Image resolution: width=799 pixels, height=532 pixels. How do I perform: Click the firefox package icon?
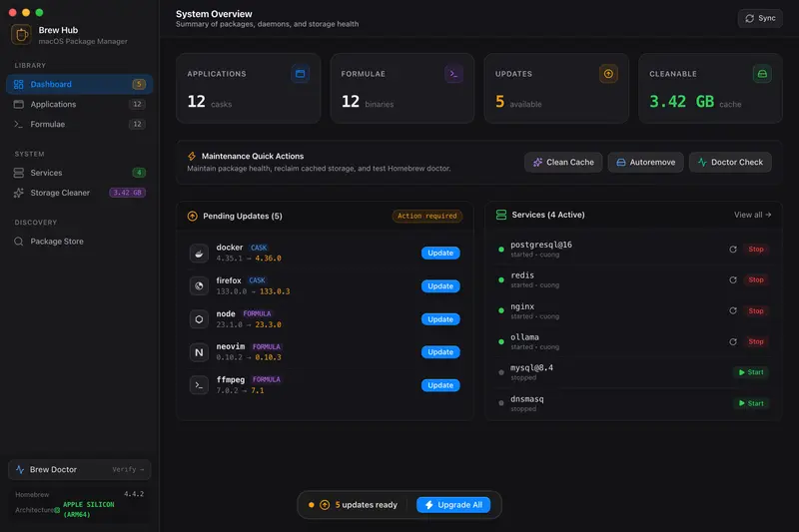pyautogui.click(x=199, y=286)
